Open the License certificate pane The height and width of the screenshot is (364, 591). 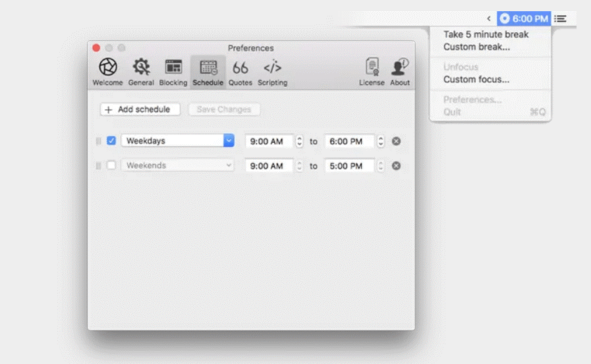372,72
